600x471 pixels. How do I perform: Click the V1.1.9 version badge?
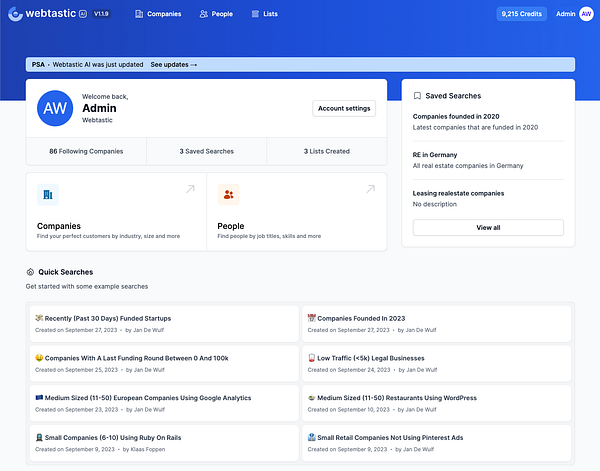tap(101, 14)
